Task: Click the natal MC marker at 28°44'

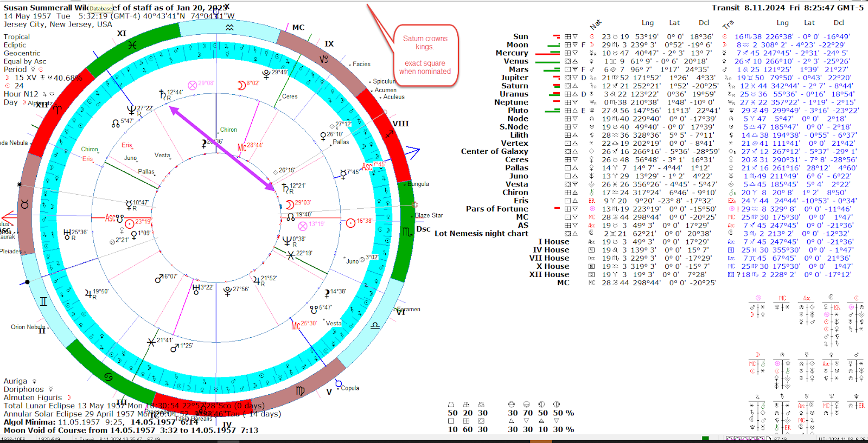Action: coord(242,147)
